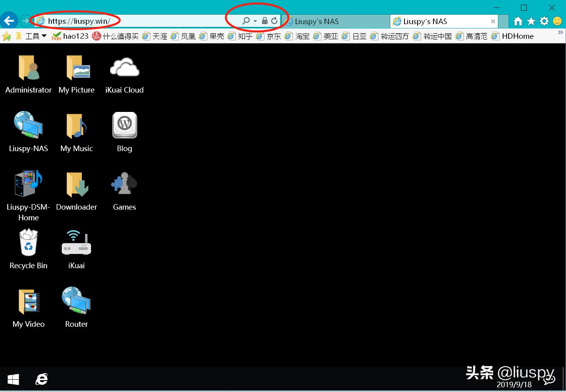The image size is (566, 392).
Task: Click the address bar search magnifier
Action: [246, 21]
